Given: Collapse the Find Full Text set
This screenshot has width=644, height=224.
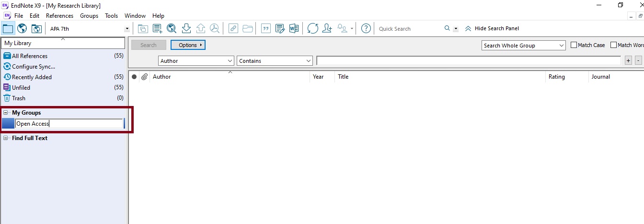Looking at the screenshot, I should click(x=6, y=138).
